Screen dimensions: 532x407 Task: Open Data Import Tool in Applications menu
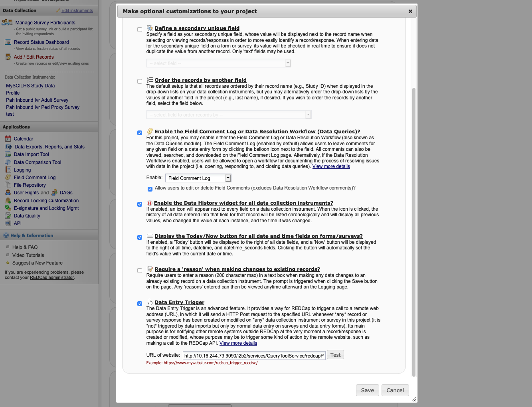31,154
